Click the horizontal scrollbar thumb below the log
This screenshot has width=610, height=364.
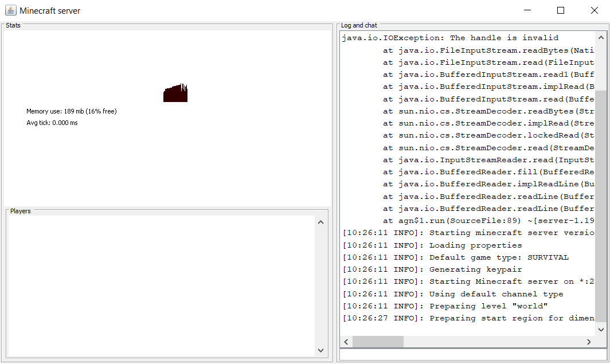tap(378, 341)
